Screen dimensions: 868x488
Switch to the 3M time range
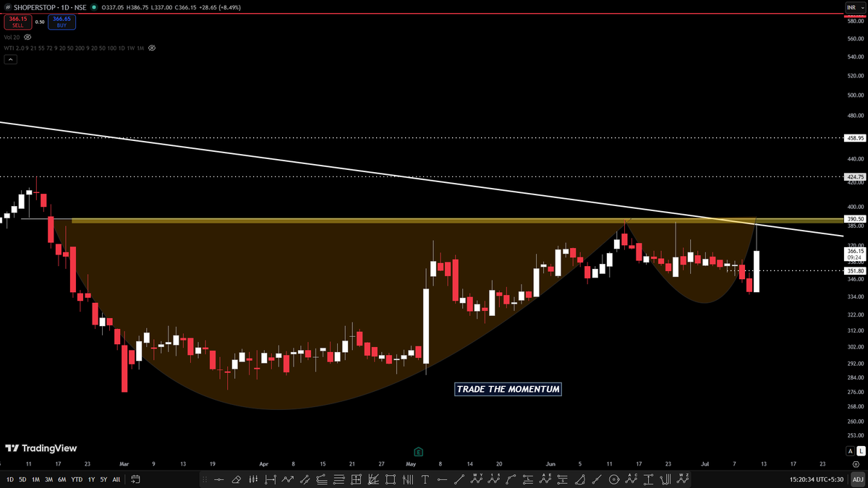pyautogui.click(x=48, y=479)
